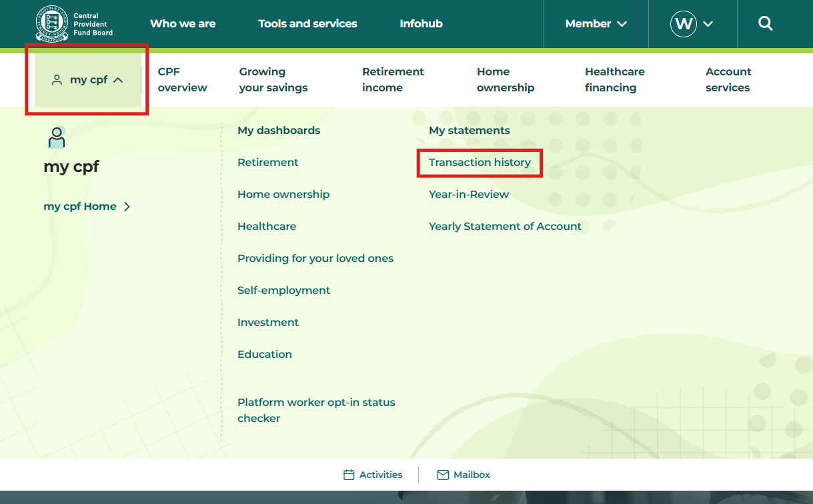Click the my cpf panel title text

click(71, 167)
